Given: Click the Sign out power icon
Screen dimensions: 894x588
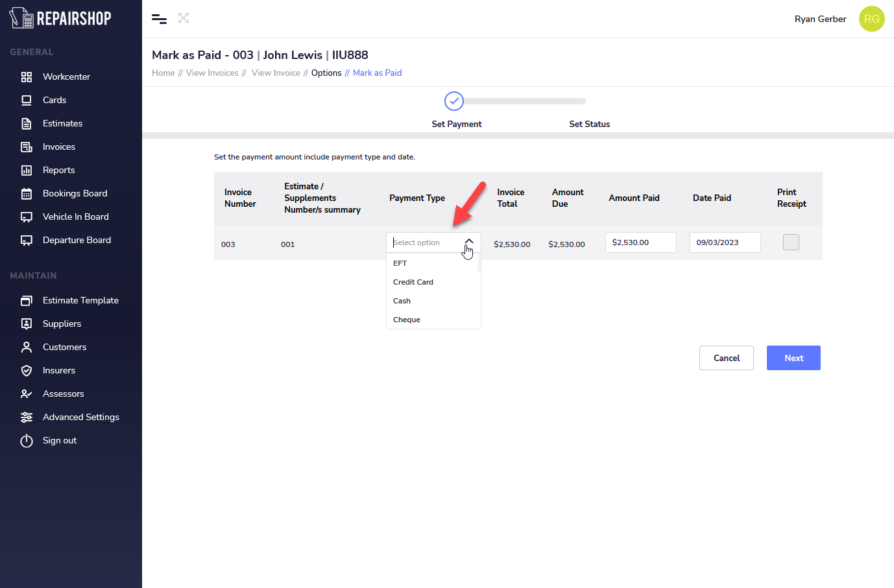Looking at the screenshot, I should [x=27, y=441].
